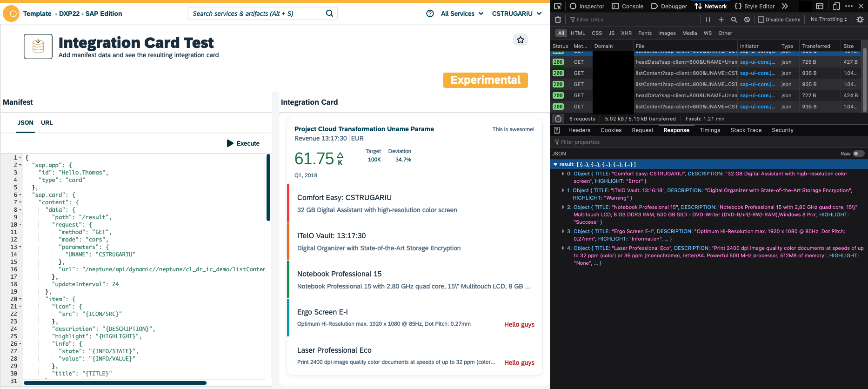Image resolution: width=868 pixels, height=389 pixels.
Task: Open the Ergo Screen E-I list item
Action: (414, 318)
